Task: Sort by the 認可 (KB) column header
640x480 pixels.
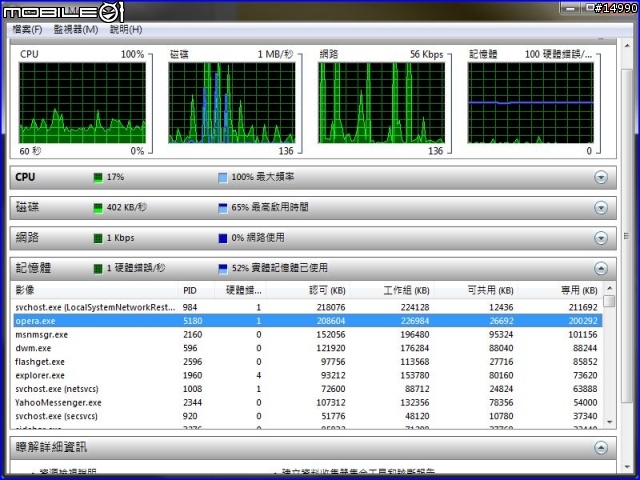Action: point(308,290)
